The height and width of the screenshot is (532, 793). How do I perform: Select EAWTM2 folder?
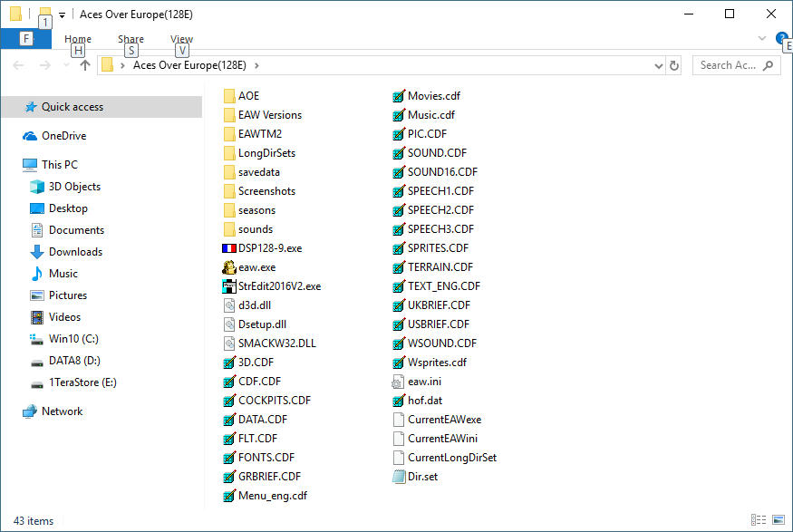(252, 134)
